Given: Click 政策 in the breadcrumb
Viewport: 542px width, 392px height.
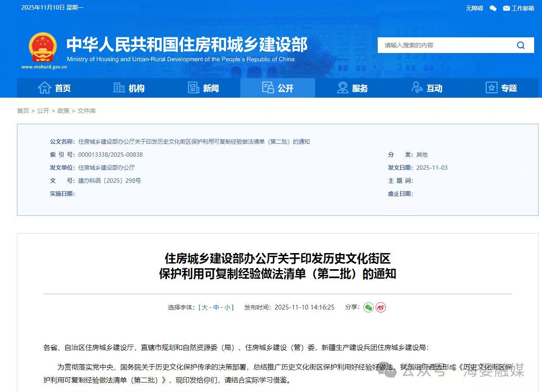Looking at the screenshot, I should pyautogui.click(x=63, y=111).
